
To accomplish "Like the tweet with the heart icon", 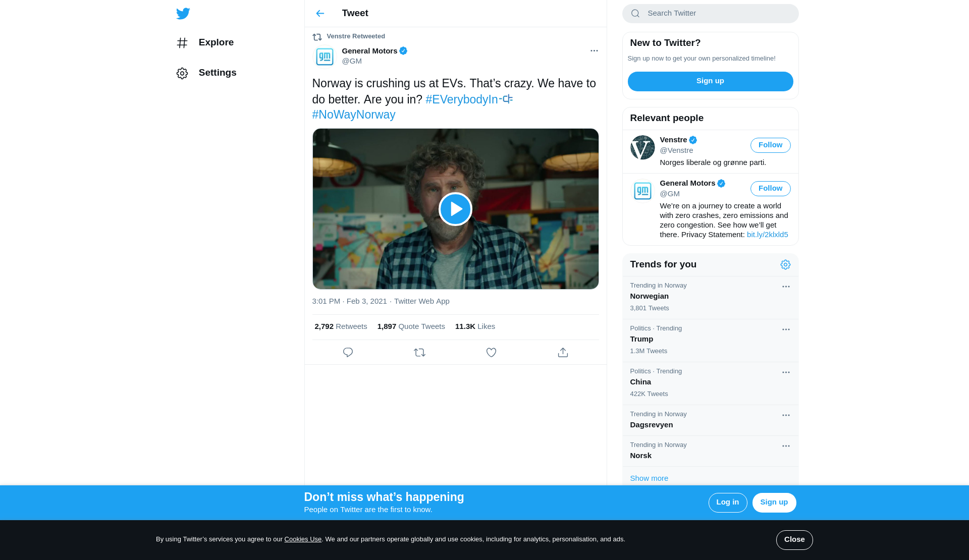I will point(491,353).
